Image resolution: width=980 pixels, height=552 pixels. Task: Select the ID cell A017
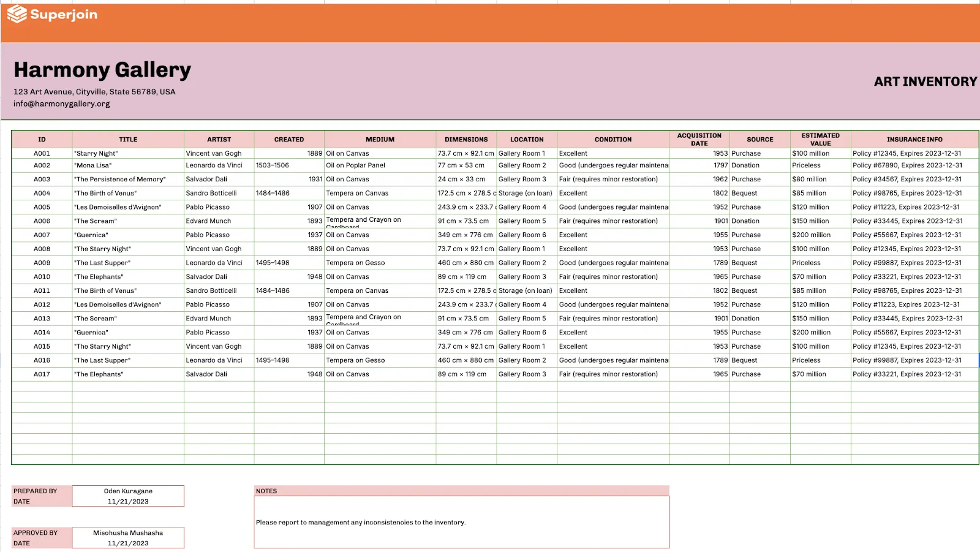[x=42, y=374]
